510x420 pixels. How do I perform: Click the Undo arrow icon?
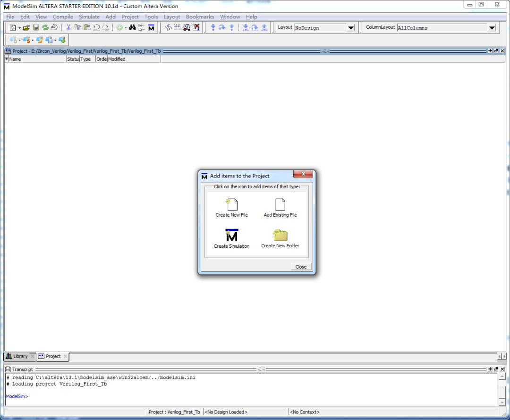tap(96, 28)
